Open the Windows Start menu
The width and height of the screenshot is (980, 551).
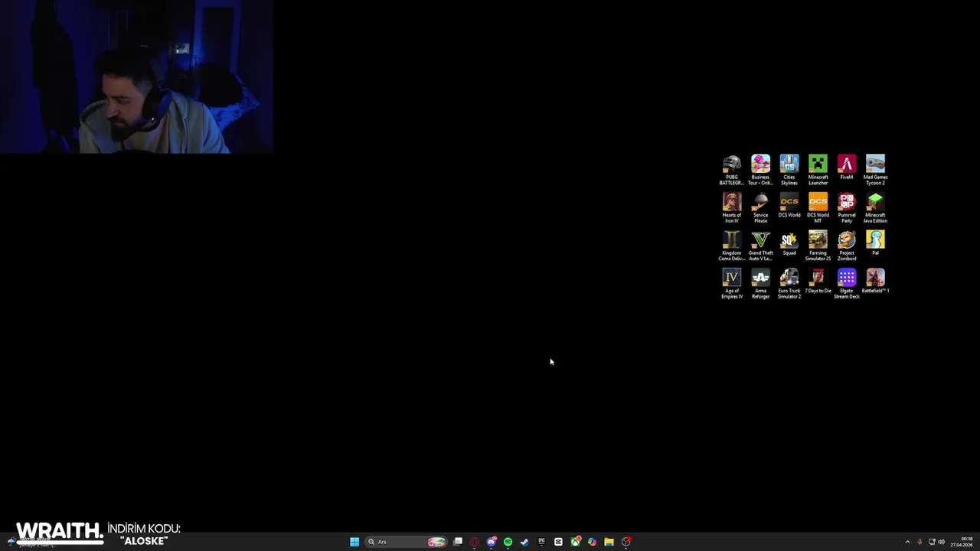click(x=354, y=542)
